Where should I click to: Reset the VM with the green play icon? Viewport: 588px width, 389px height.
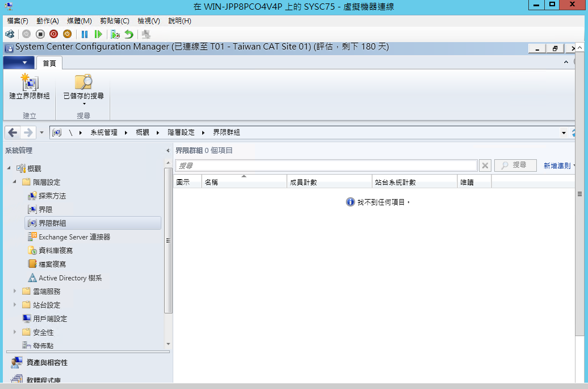(x=98, y=35)
